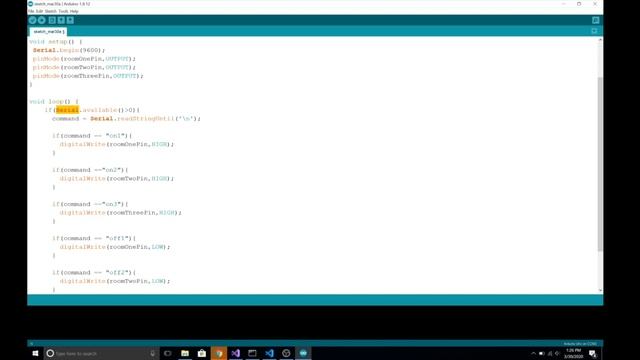Click the digitalWrite(roomTwoPin,LOW) line
This screenshot has width=640, height=360.
[x=115, y=281]
